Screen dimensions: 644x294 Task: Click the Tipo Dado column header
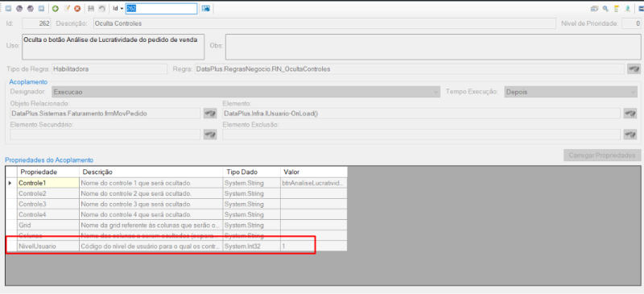(251, 172)
